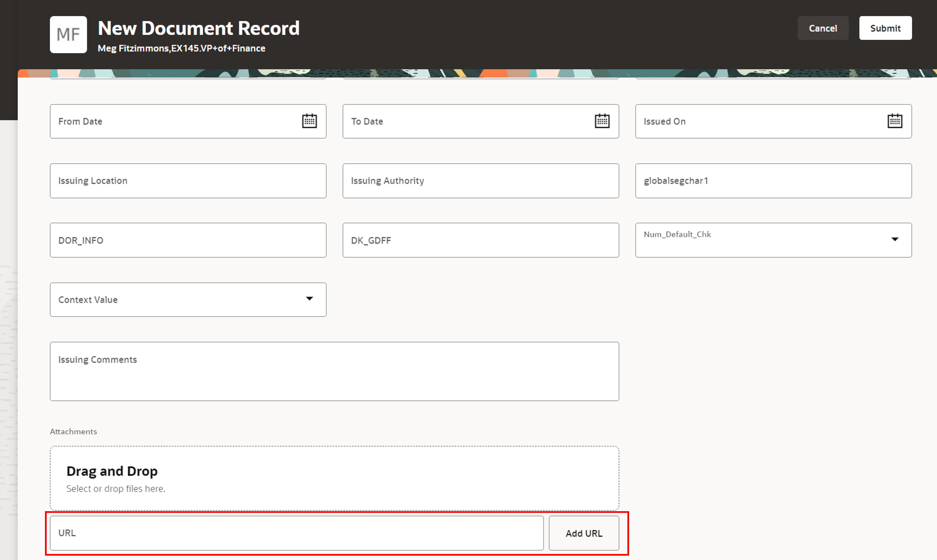Open the To Date calendar picker

click(602, 121)
